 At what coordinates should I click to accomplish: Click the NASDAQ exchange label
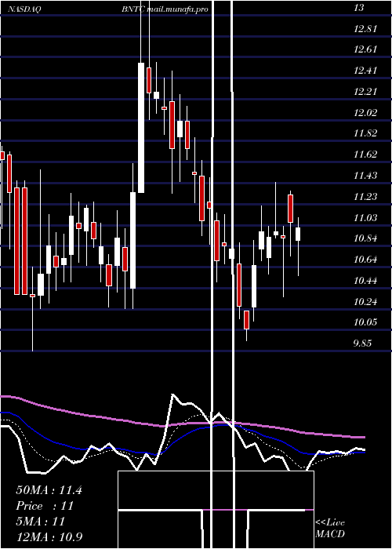click(25, 9)
